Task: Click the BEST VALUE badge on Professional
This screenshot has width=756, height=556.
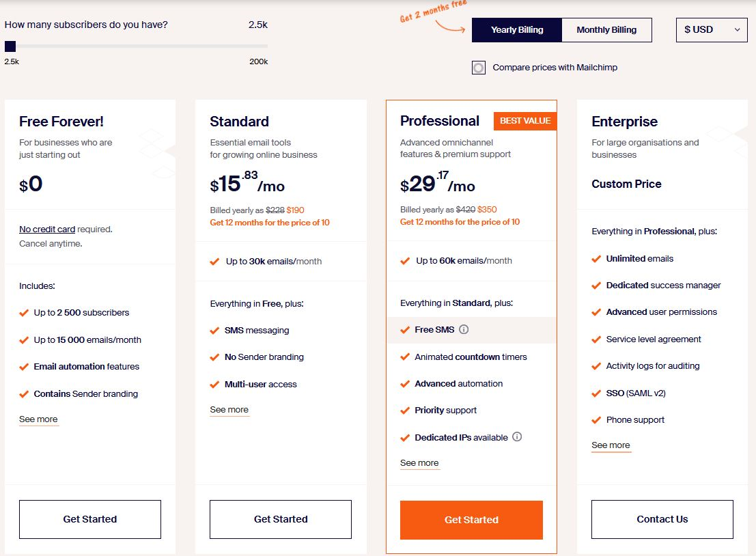Action: tap(525, 121)
